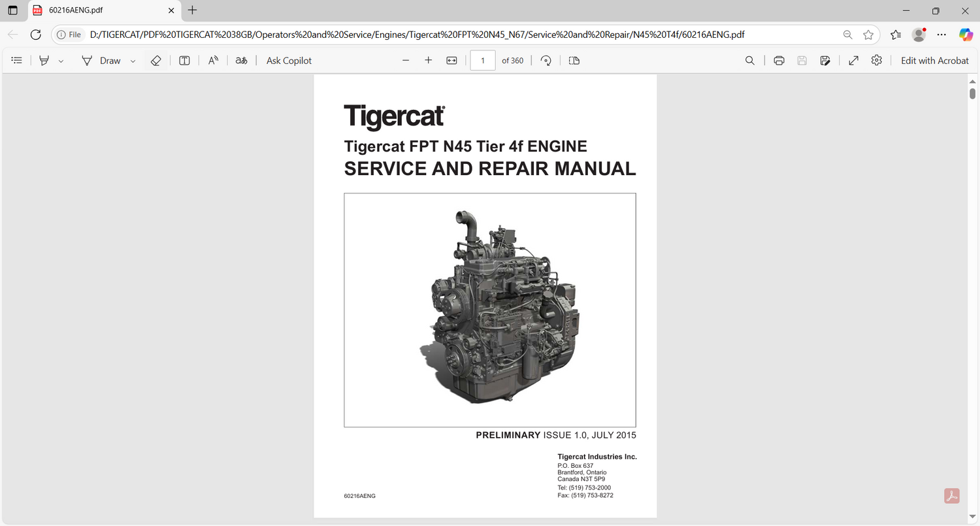Open the browser profile avatar
Screen dimensions: 980x526
click(x=919, y=35)
